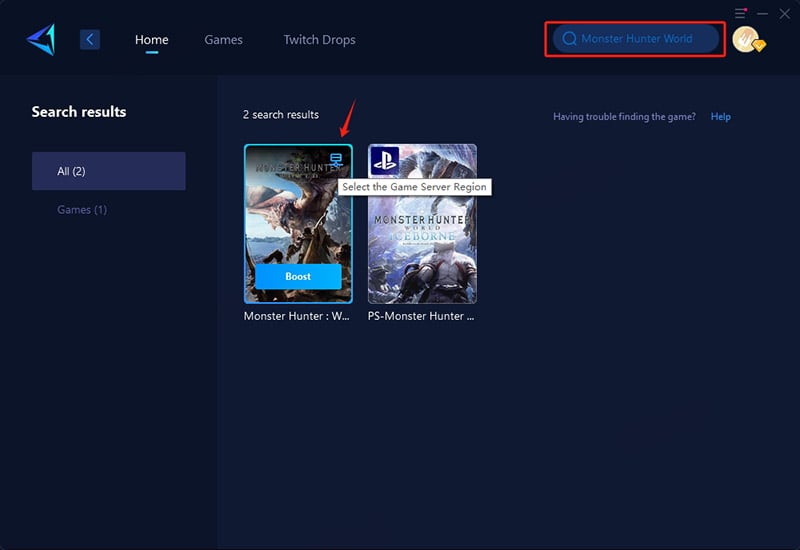Screen dimensions: 800x550
Task: Click the "Monster Hunter : W..." title
Action: [x=296, y=316]
